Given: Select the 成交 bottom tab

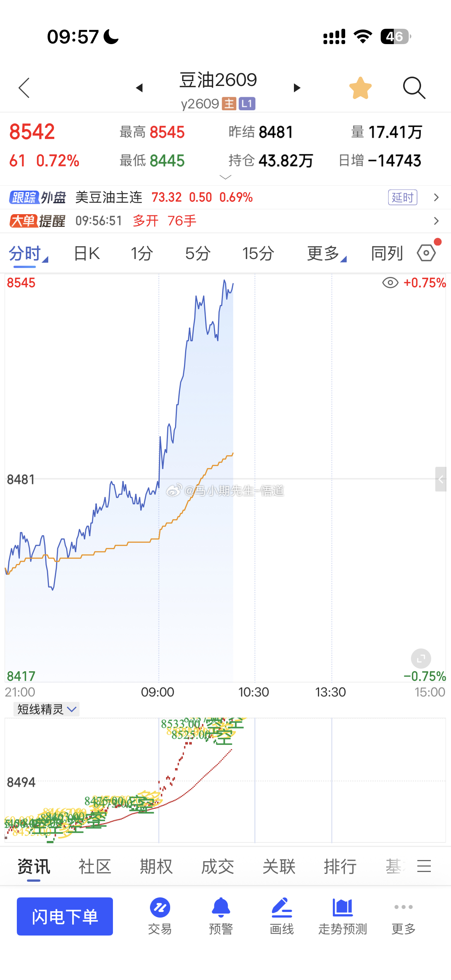Looking at the screenshot, I should (217, 866).
